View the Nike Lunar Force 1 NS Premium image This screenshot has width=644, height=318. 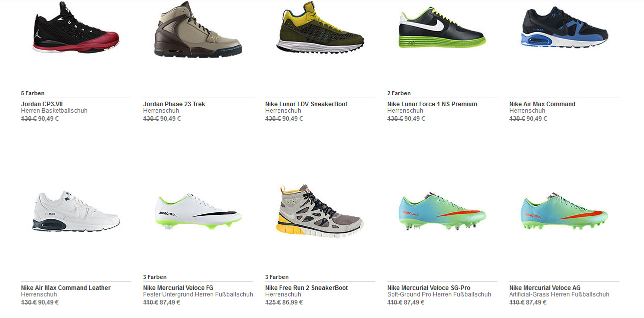click(442, 28)
